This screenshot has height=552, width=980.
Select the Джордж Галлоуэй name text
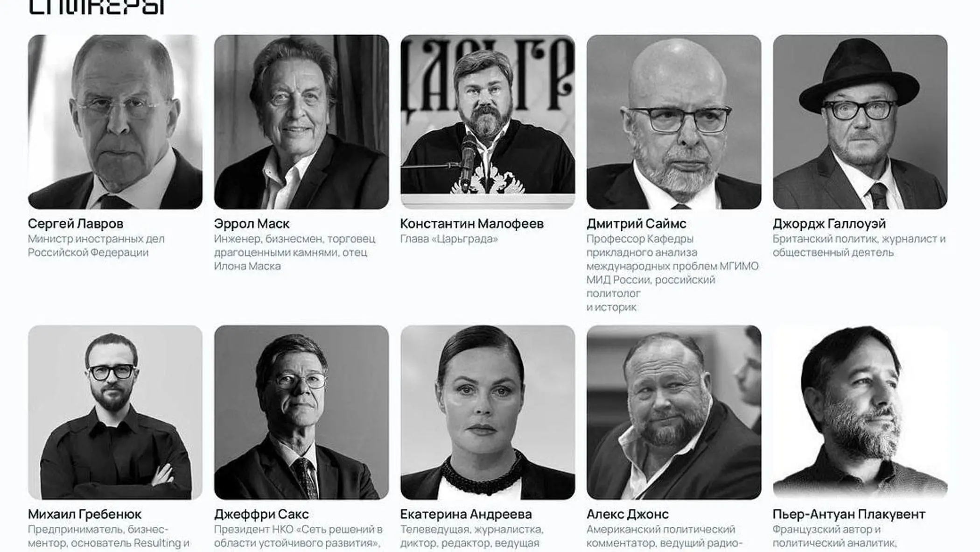pos(829,224)
